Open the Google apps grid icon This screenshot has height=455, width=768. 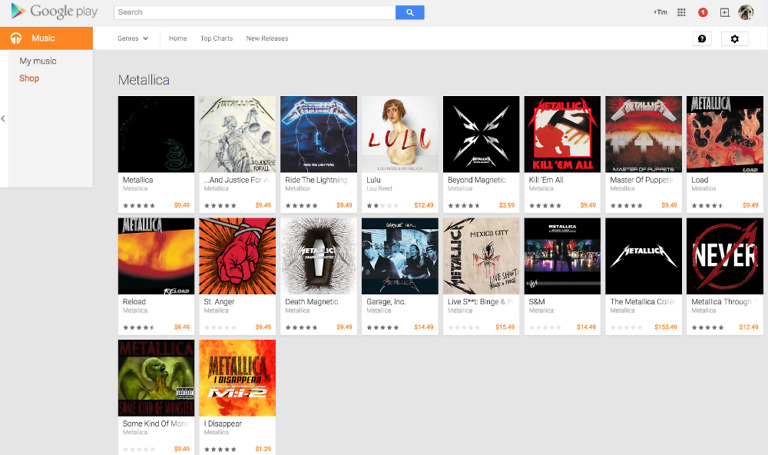coord(681,12)
